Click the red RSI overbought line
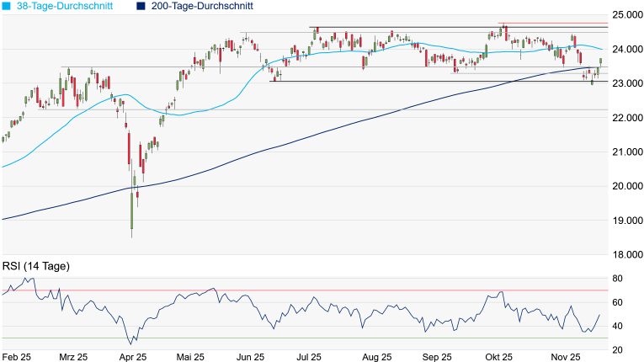This screenshot has height=362, width=644. tap(337, 290)
